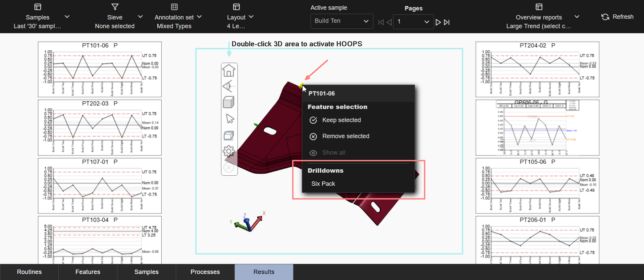Image resolution: width=644 pixels, height=280 pixels.
Task: Open the Active sample Build Ten dropdown
Action: click(x=341, y=21)
